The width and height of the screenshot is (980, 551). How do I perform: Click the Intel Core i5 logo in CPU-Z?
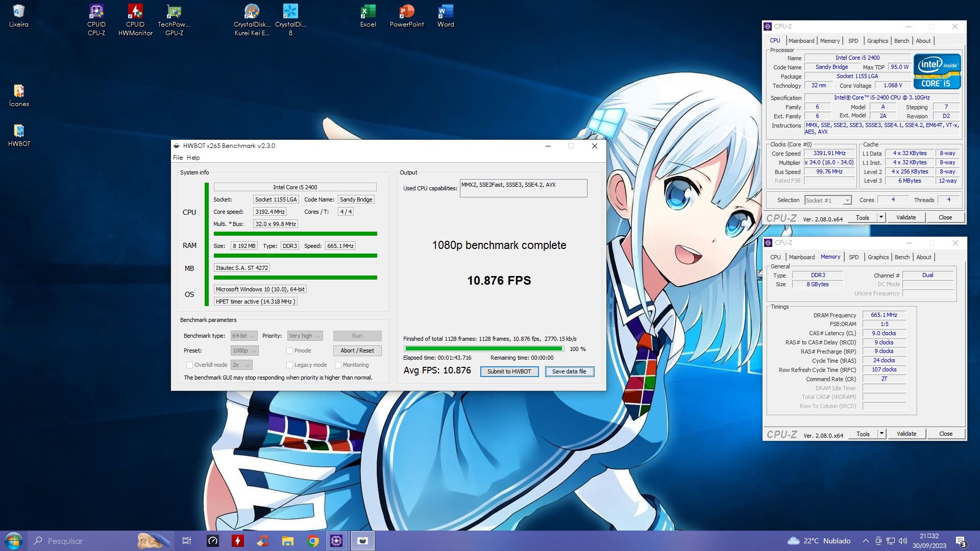pyautogui.click(x=937, y=71)
